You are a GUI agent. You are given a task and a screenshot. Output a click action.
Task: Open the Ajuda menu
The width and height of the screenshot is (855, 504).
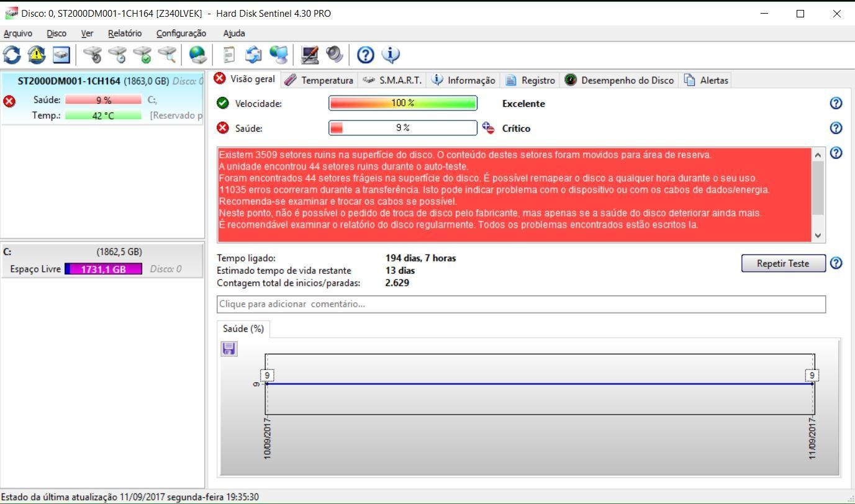click(x=234, y=34)
